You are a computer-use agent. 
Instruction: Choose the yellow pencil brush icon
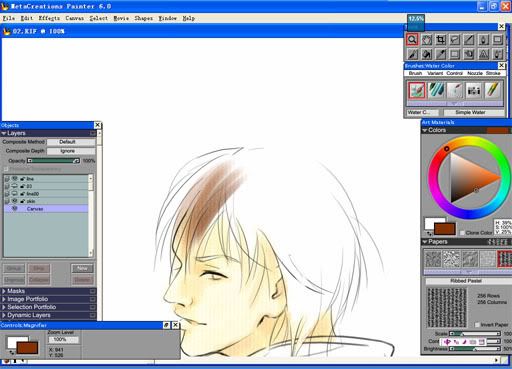(x=493, y=90)
